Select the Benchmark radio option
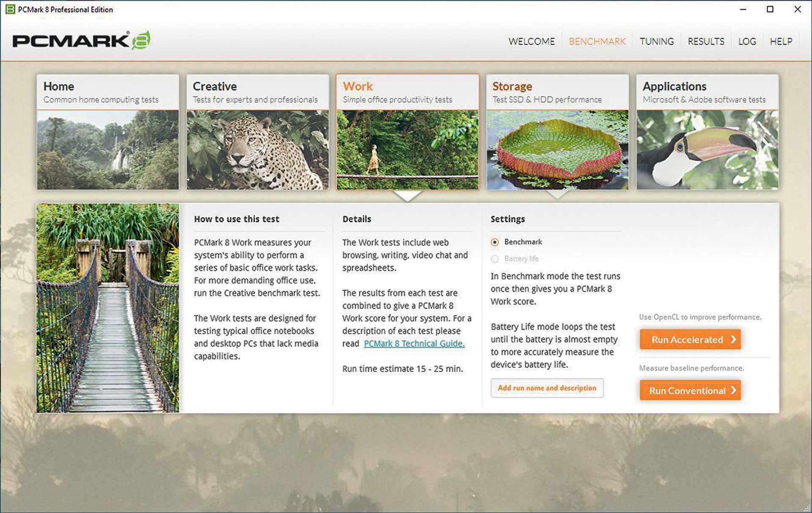The height and width of the screenshot is (513, 812). tap(494, 242)
